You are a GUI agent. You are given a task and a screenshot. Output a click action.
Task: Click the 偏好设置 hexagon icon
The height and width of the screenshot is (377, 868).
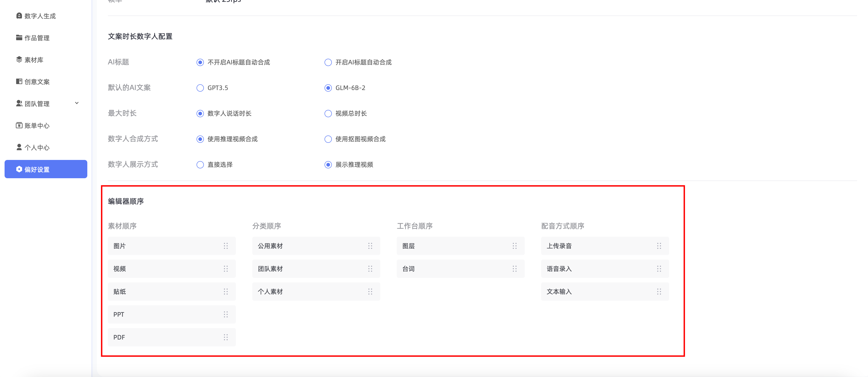click(x=19, y=169)
